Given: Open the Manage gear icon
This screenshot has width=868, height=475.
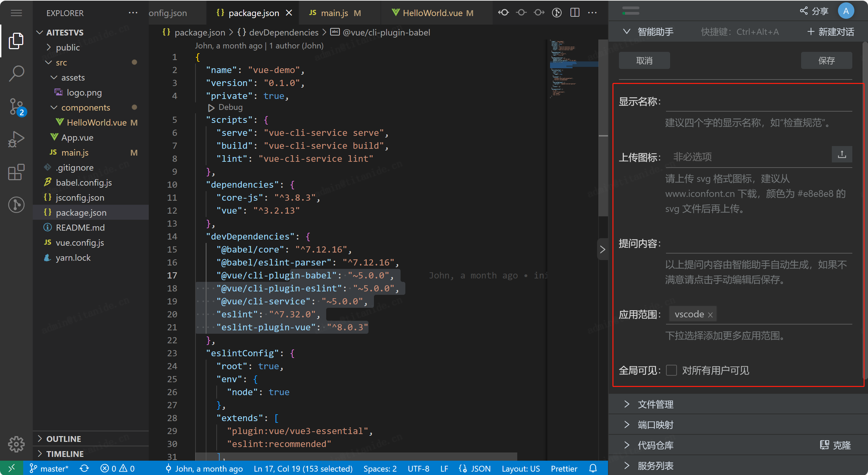Looking at the screenshot, I should (16, 444).
